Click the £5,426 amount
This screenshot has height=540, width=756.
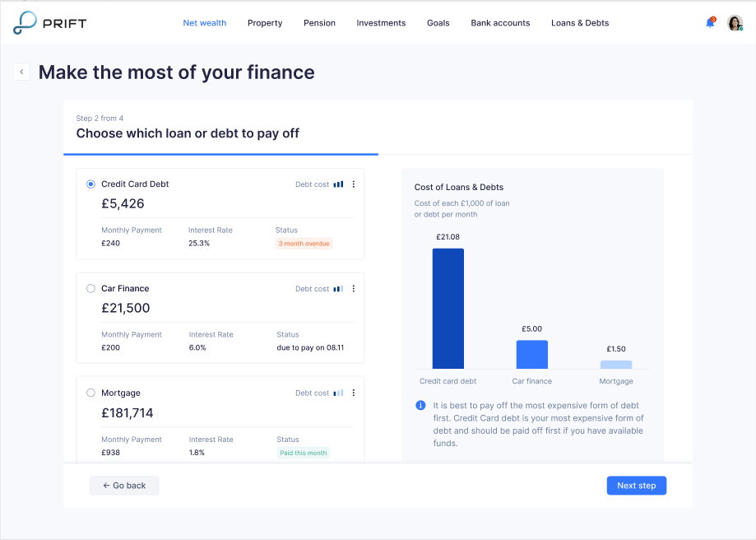[x=123, y=203]
